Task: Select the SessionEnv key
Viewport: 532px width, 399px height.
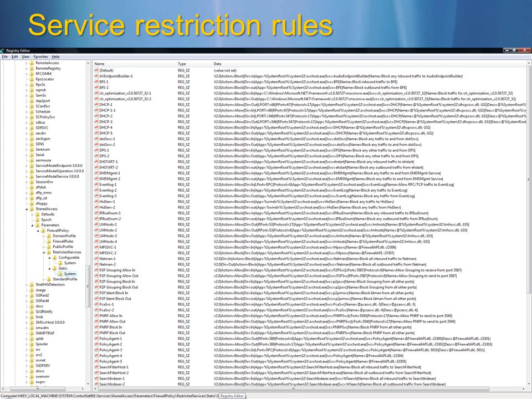Action: coord(44,182)
